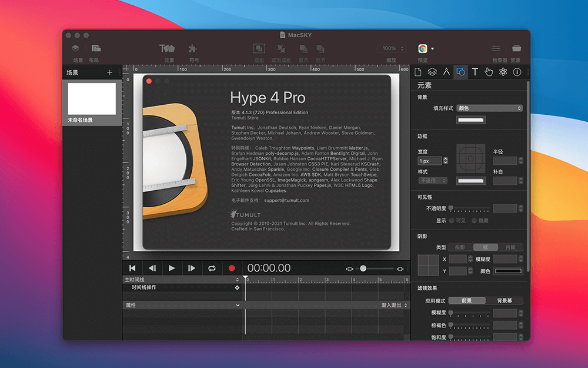Screen dimensions: 588x368
Task: Step forward one frame
Action: (x=192, y=268)
